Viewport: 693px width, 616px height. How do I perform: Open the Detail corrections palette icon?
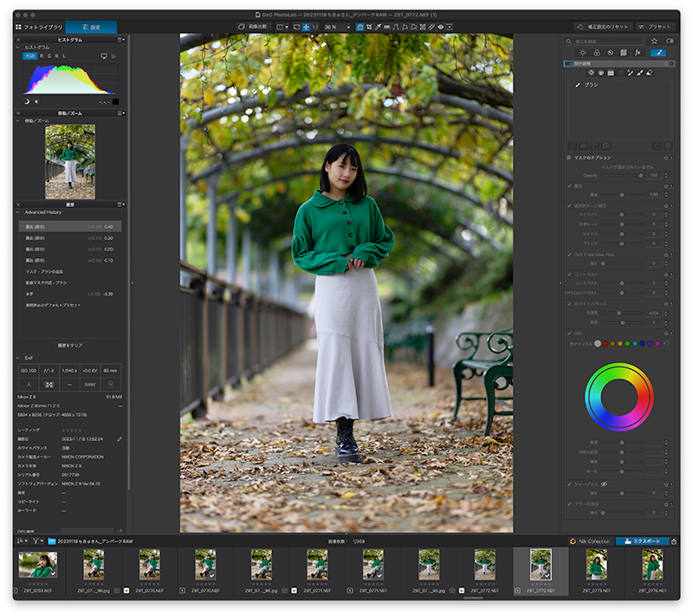click(610, 53)
